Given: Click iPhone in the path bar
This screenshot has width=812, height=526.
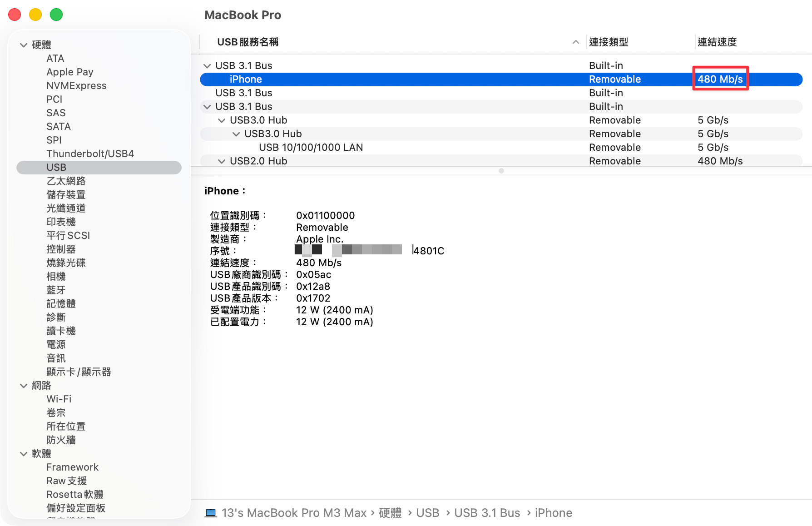Looking at the screenshot, I should [x=554, y=513].
